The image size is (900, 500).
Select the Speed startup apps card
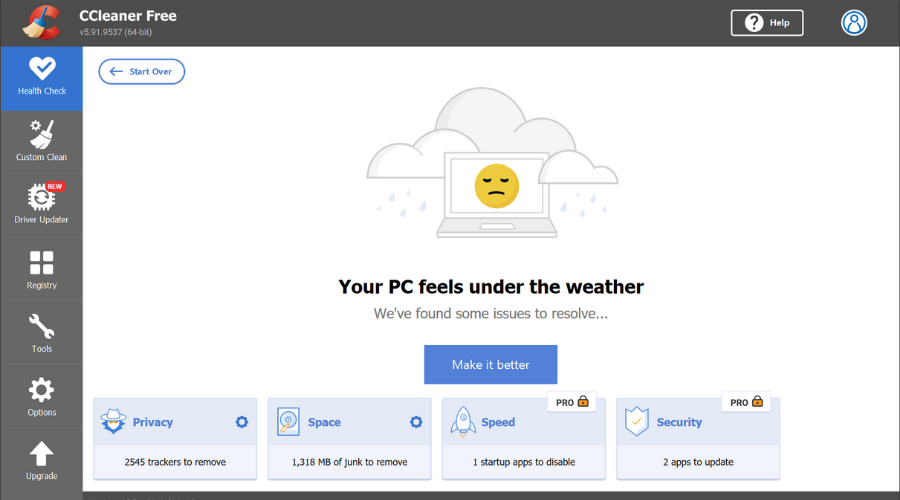[x=523, y=439]
